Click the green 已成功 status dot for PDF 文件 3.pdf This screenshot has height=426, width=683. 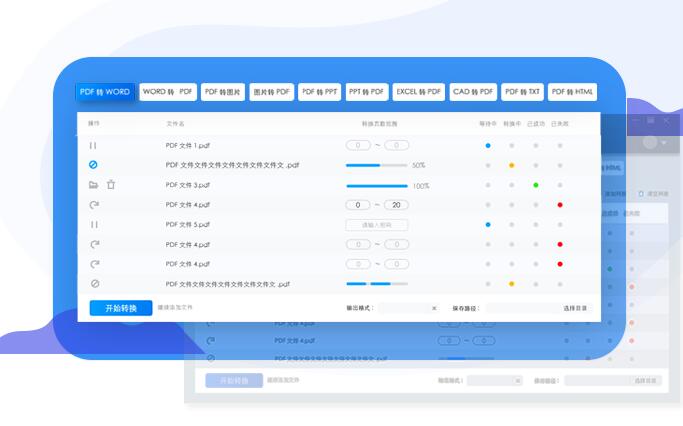click(536, 185)
